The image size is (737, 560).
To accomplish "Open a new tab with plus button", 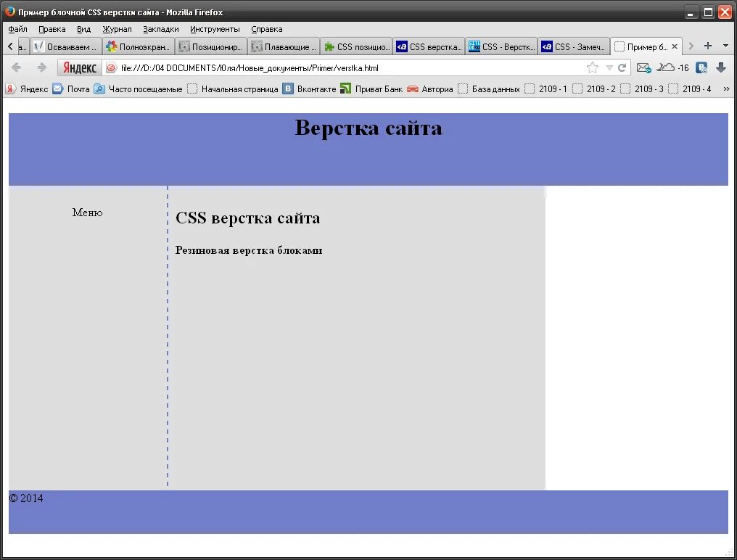I will (x=708, y=46).
